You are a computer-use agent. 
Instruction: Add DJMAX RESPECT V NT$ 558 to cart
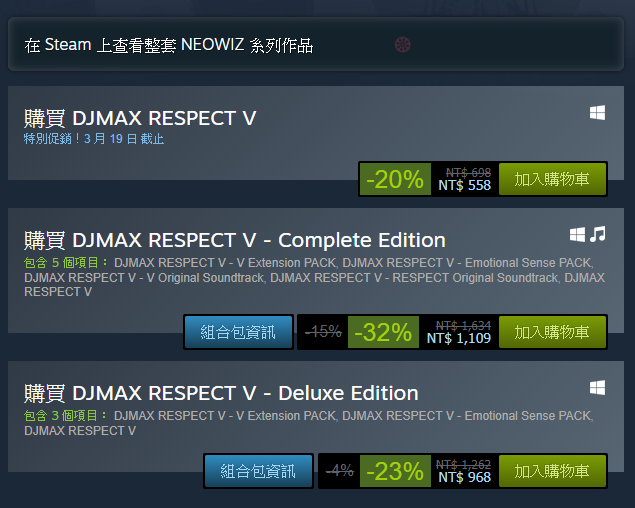552,179
